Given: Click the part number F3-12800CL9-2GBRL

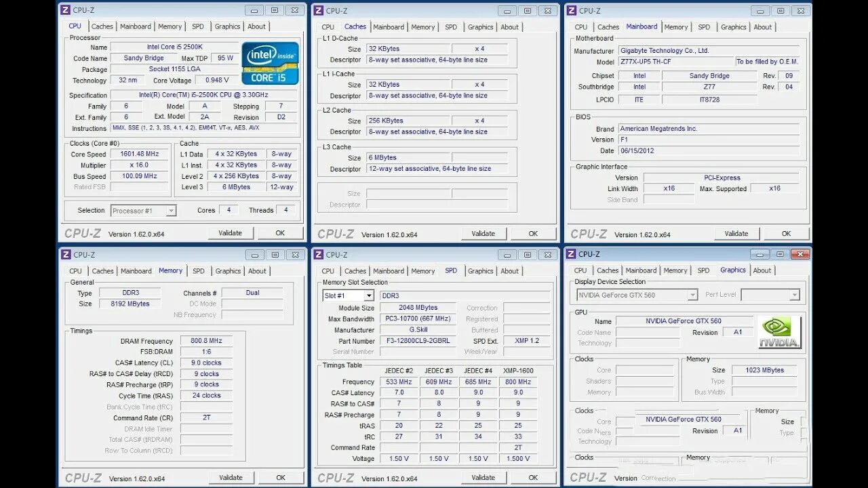Looking at the screenshot, I should tap(418, 341).
